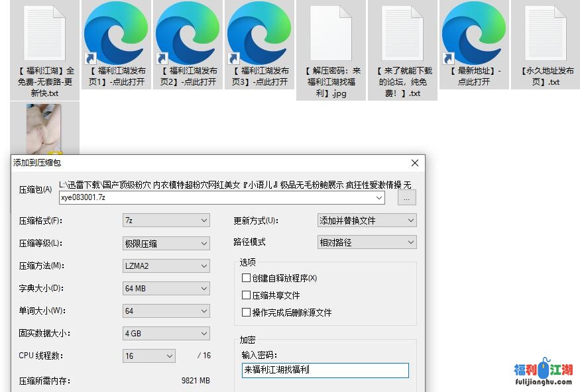The image size is (580, 392).
Task: Select the 解压密码 .jpg file icon
Action: (x=331, y=33)
